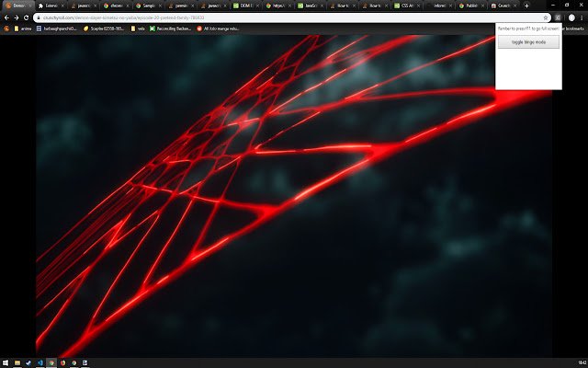Click the 'toggle binge mode' button
This screenshot has width=588, height=368.
pos(528,42)
